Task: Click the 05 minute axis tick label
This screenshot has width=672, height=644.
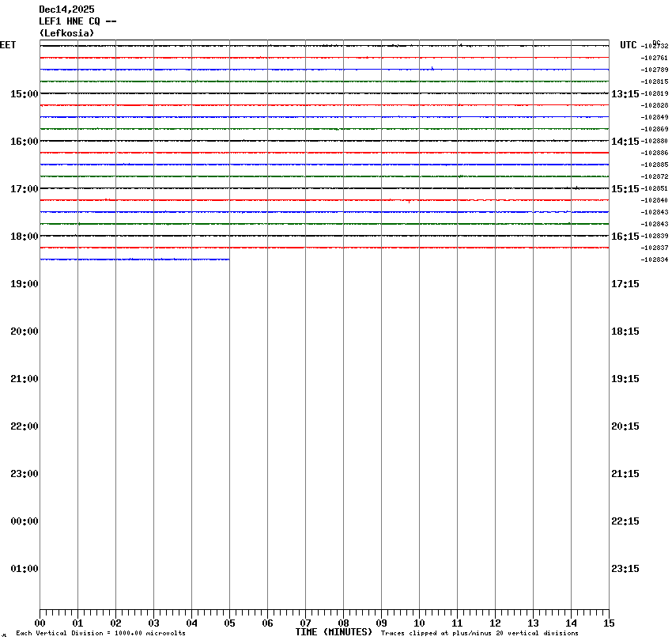Action: point(229,623)
